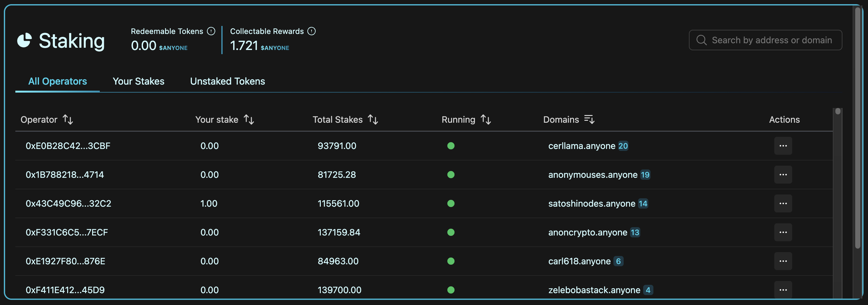Switch to the Unstaked Tokens tab
Screen dimensions: 868x305
click(x=227, y=81)
